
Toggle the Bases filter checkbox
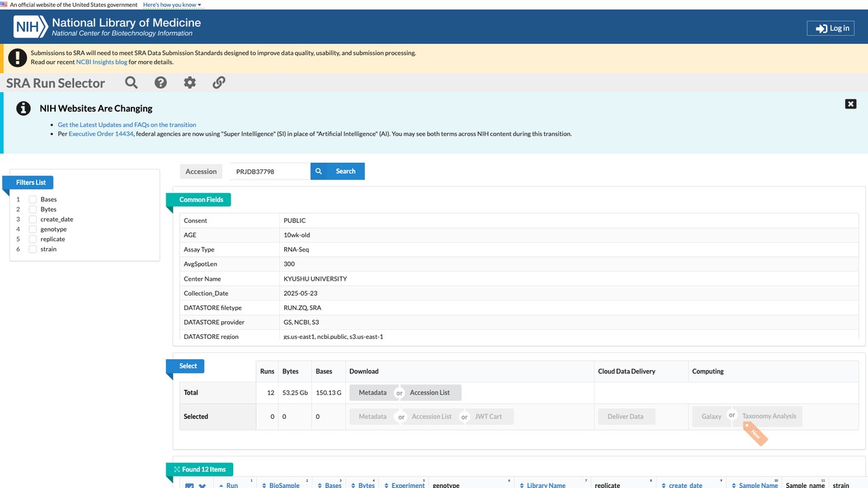[33, 199]
